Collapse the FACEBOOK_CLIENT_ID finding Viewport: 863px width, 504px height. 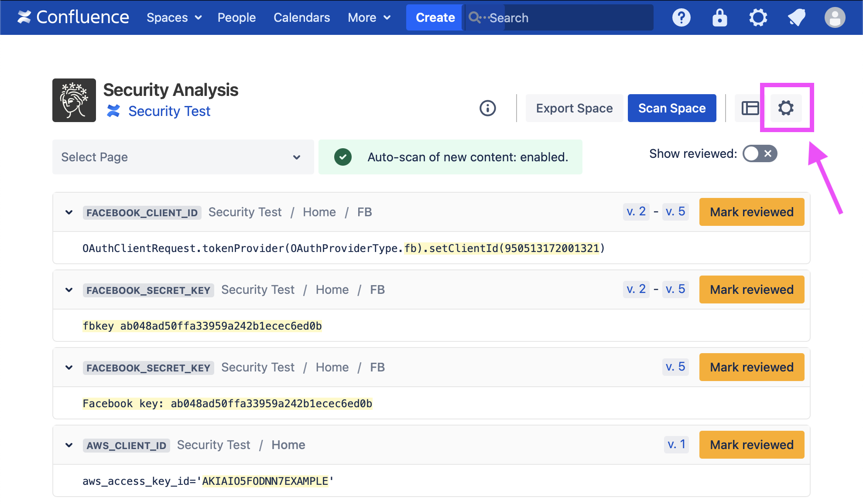point(69,212)
